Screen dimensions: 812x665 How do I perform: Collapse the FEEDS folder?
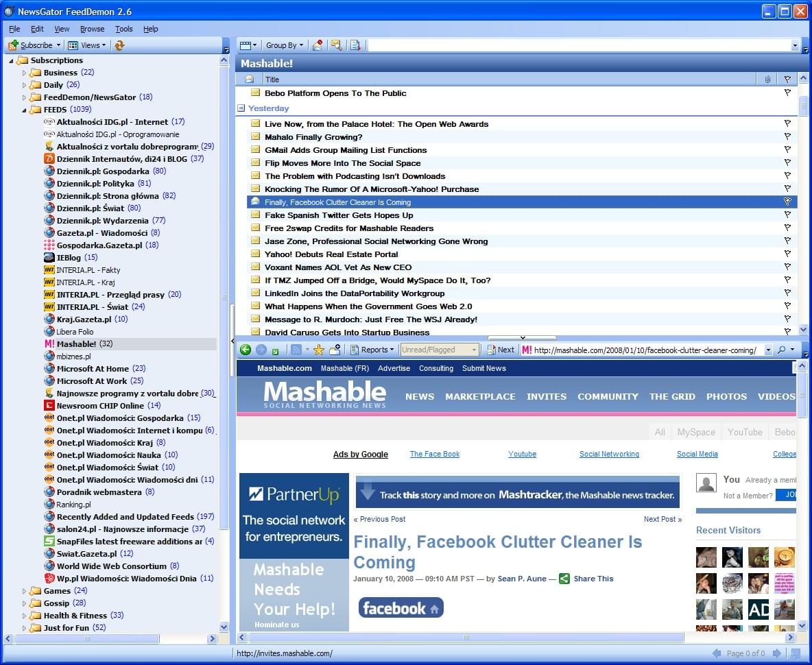click(x=24, y=110)
